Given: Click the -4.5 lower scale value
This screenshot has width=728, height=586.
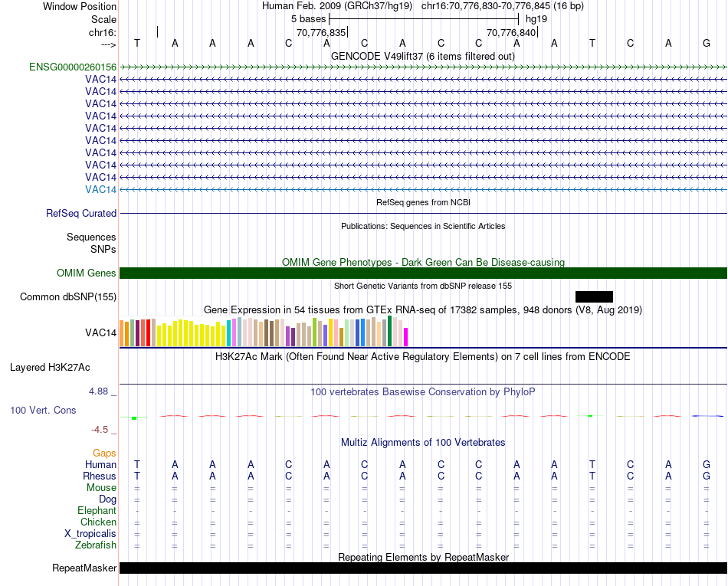Looking at the screenshot, I should point(100,430).
